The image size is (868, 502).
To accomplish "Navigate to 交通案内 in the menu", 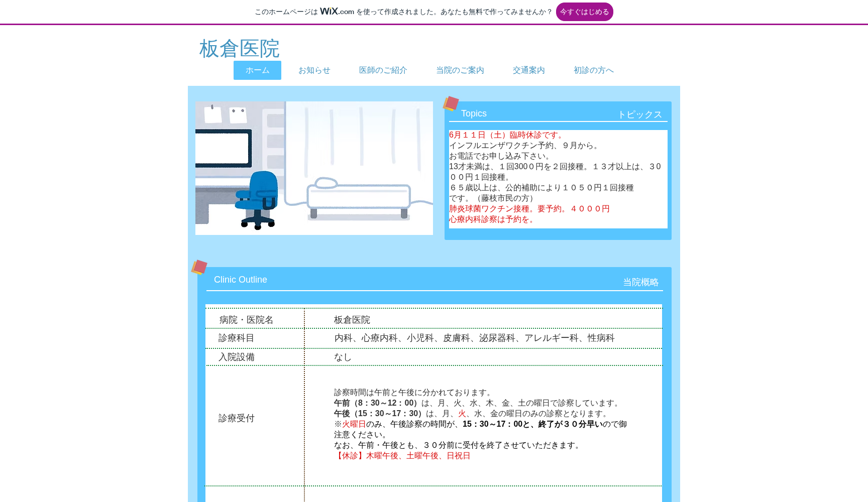I will [528, 70].
